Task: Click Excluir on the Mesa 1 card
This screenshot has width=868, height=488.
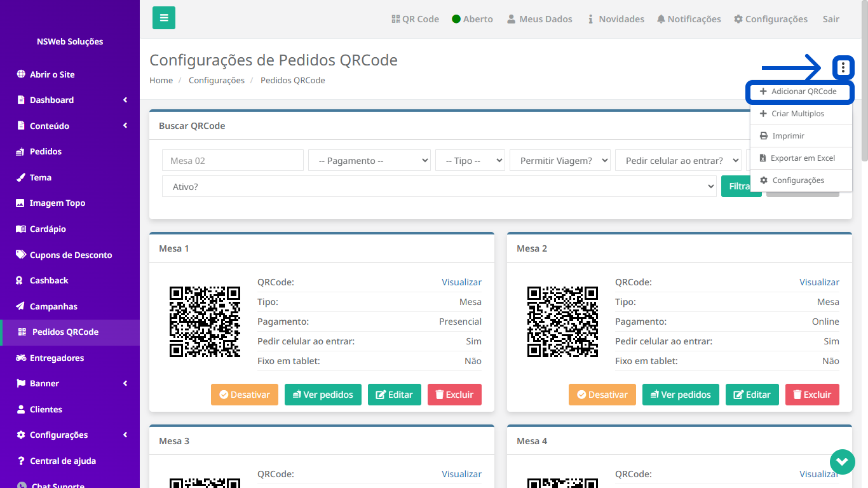Action: [454, 395]
